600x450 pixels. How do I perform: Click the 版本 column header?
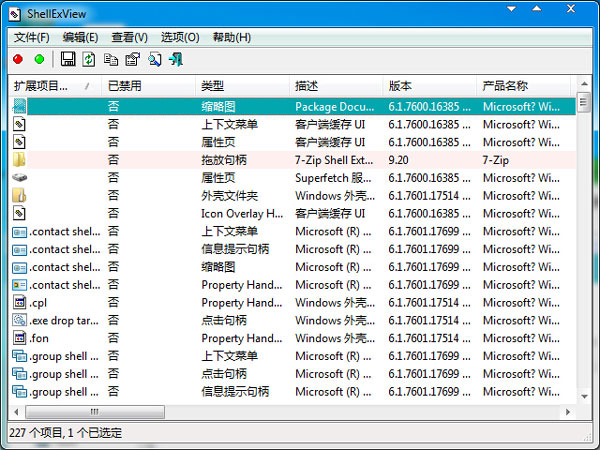tap(430, 86)
